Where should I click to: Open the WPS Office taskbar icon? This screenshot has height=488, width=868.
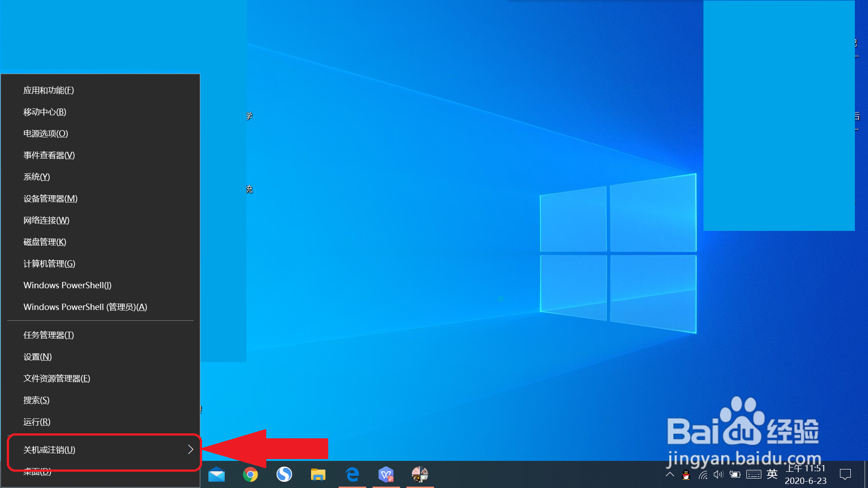(386, 474)
